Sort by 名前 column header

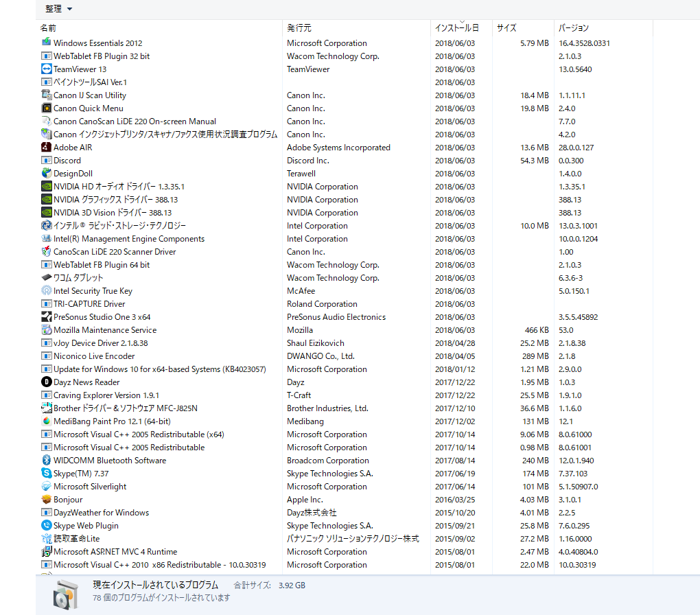[48, 27]
